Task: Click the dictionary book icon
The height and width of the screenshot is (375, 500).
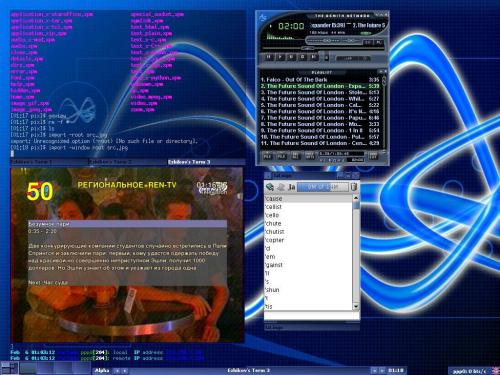Action: 270,187
